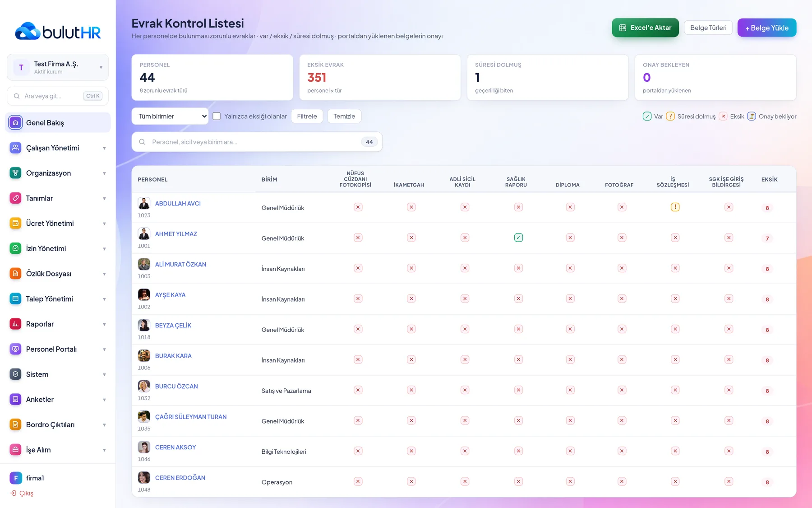Expand Raporlar menu arrow

click(x=104, y=324)
